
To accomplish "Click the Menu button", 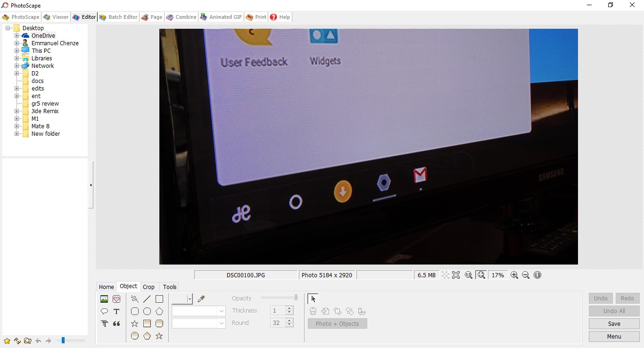I will (614, 336).
